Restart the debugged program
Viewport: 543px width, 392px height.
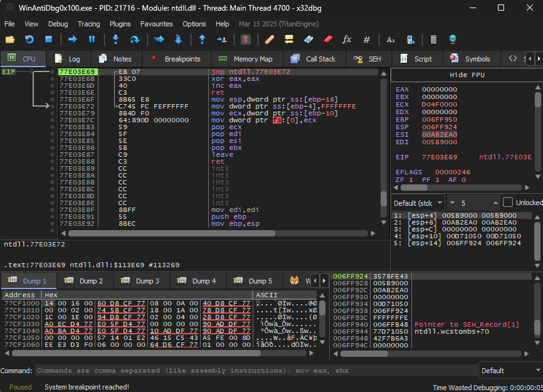click(29, 40)
